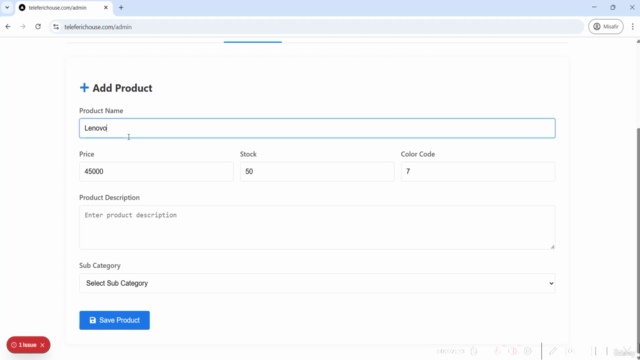
Task: Open the Misafir profile button
Action: (x=606, y=27)
